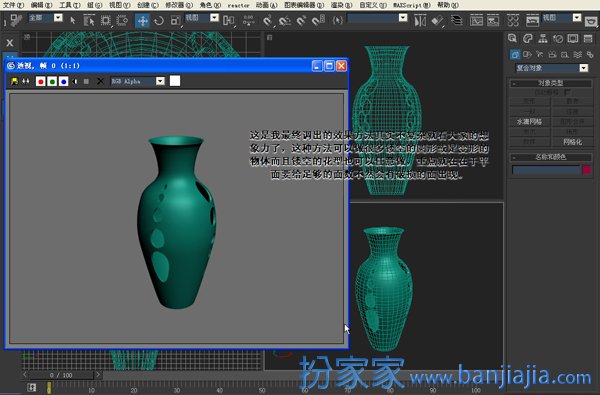
Task: Click the object name input field
Action: tap(546, 170)
